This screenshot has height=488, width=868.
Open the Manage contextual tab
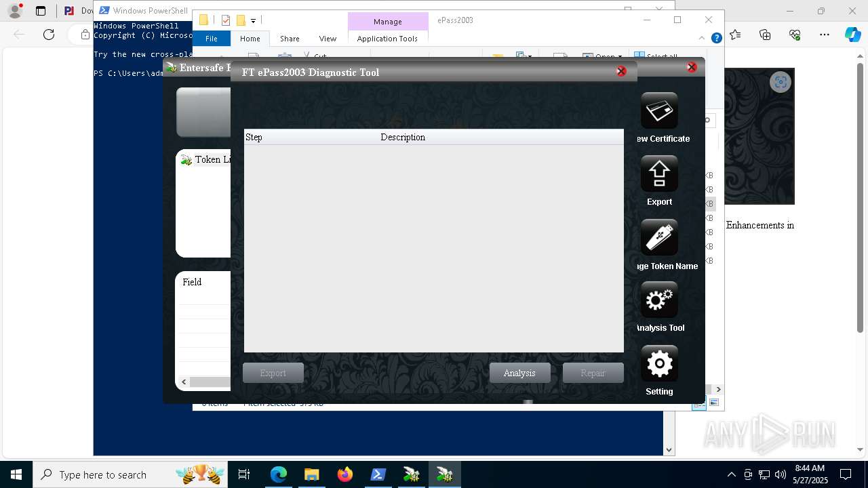coord(388,22)
